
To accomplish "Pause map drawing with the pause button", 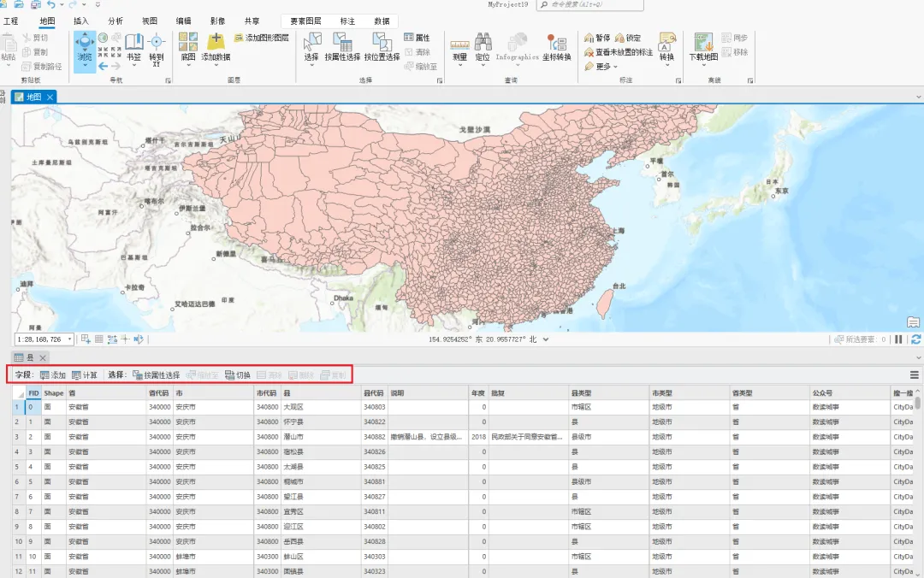I will (x=898, y=339).
